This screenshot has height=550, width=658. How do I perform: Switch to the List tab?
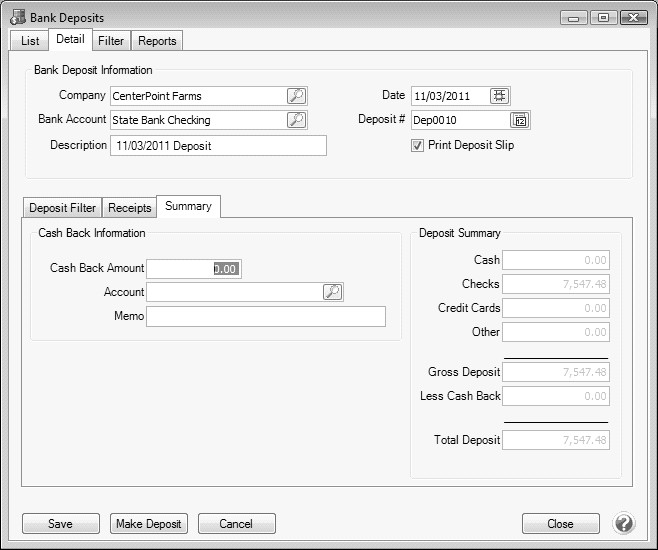(x=30, y=41)
